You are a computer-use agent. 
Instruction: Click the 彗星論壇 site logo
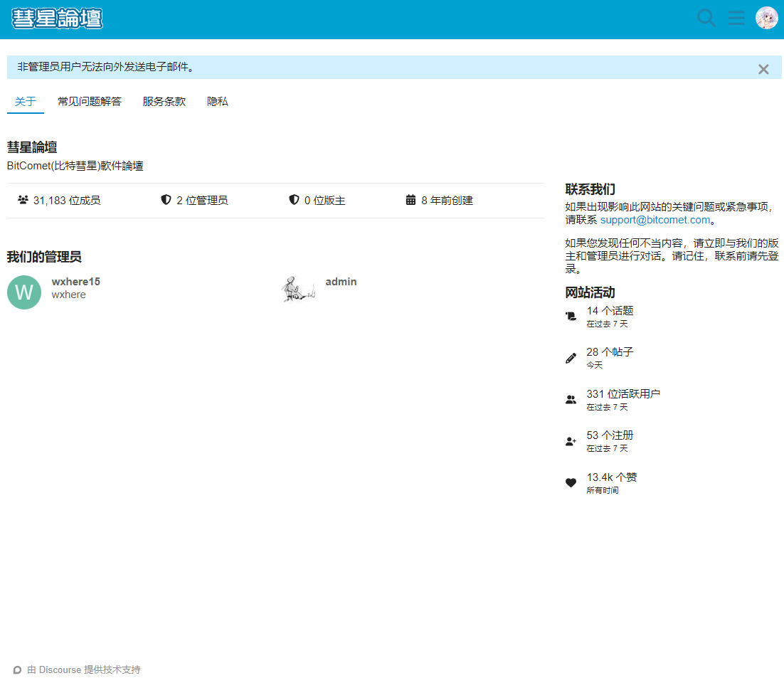coord(57,19)
